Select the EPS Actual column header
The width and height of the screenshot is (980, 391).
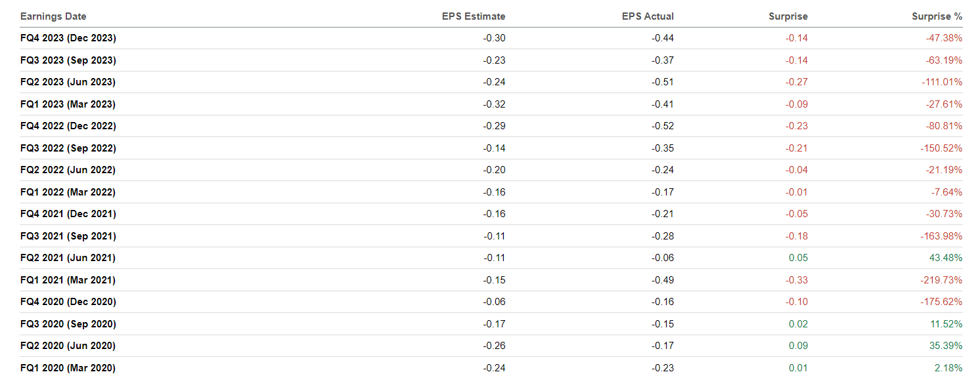point(648,16)
